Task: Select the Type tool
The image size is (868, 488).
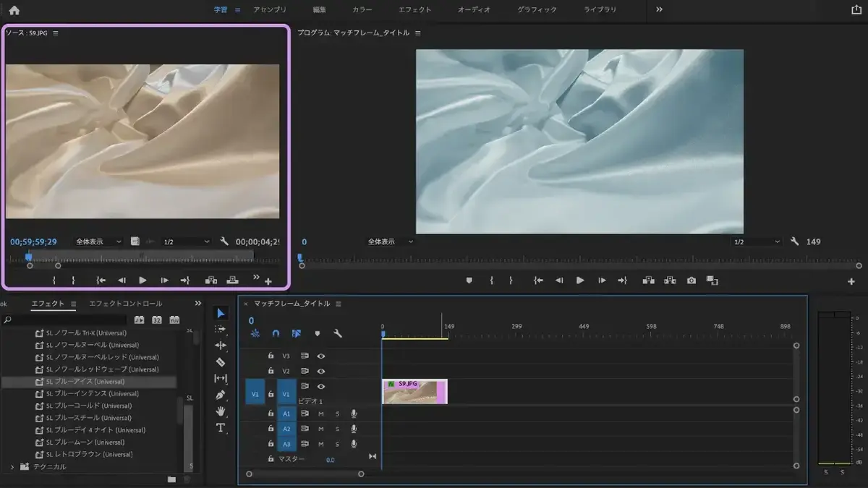Action: 221,428
